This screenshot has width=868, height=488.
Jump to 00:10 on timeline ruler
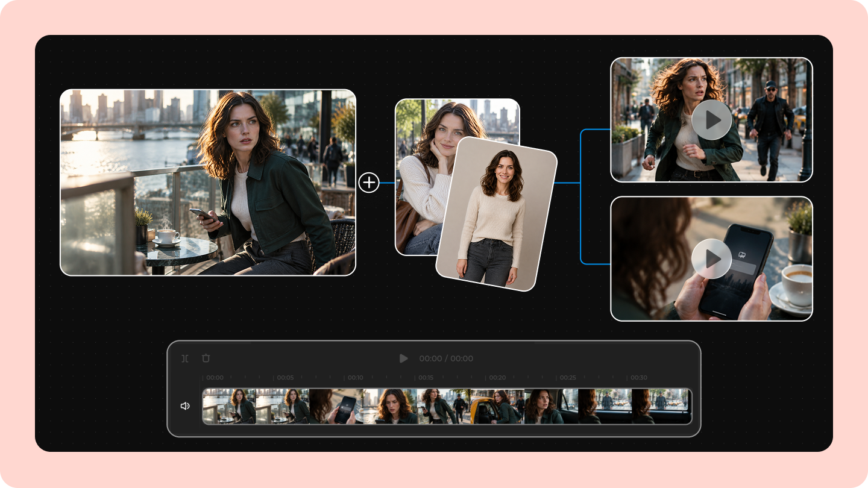(x=356, y=378)
